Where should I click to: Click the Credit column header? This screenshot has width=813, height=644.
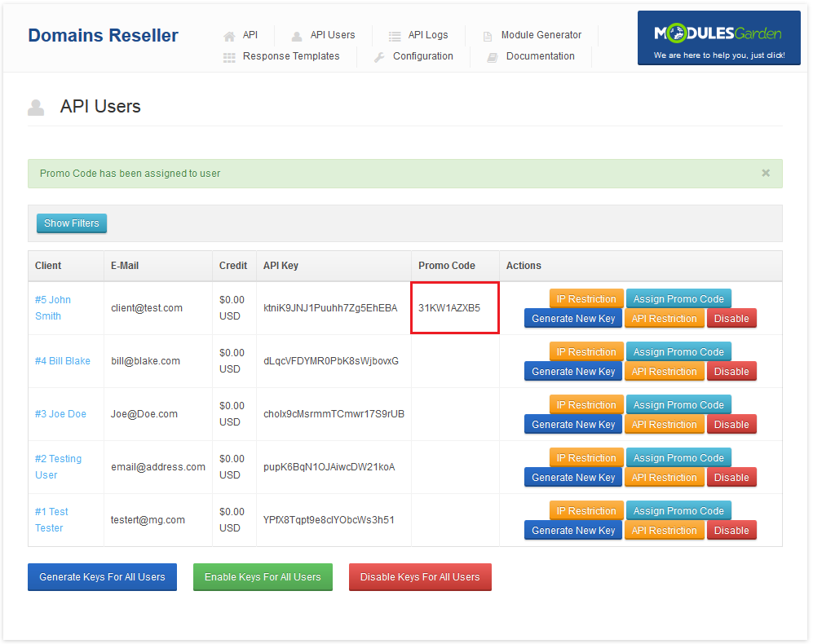[x=232, y=266]
